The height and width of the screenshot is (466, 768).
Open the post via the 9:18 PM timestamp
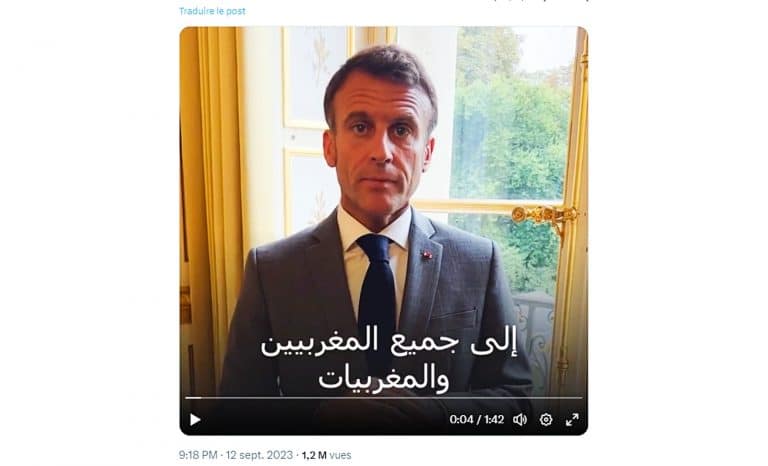click(x=200, y=455)
